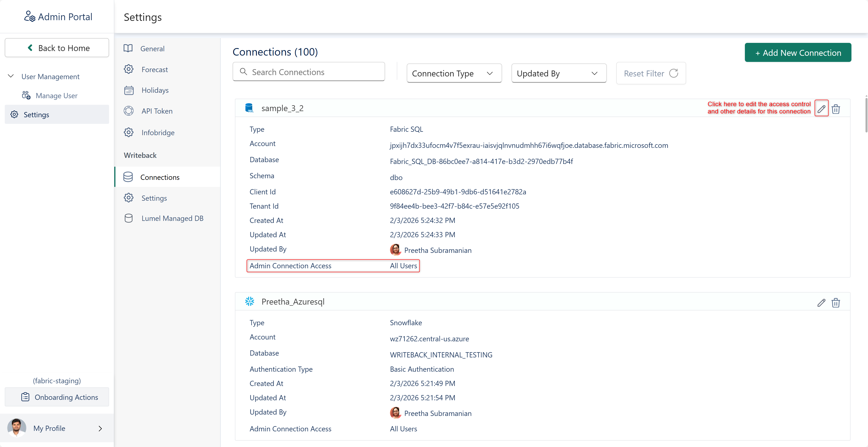Click trash icon for Preetha_Azuresql connection

tap(836, 302)
